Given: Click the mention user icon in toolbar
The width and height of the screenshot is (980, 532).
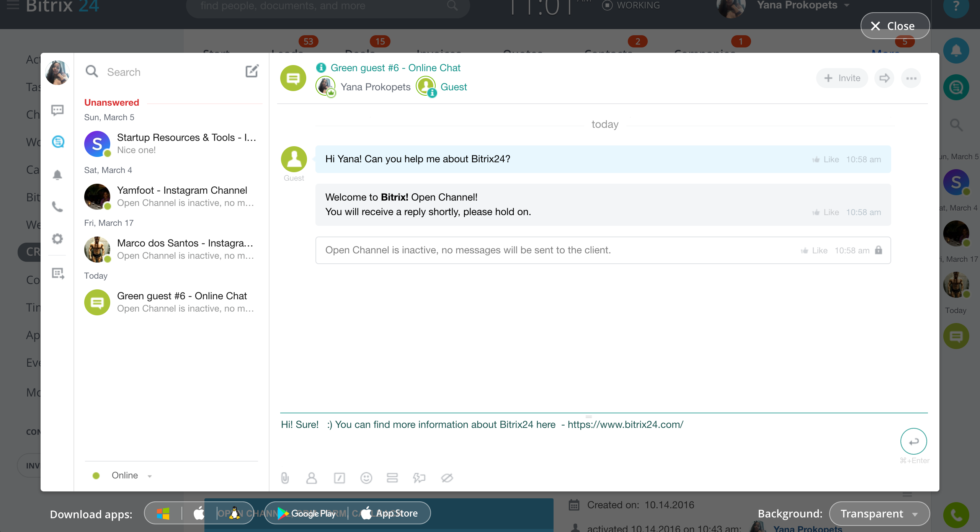Looking at the screenshot, I should point(312,478).
